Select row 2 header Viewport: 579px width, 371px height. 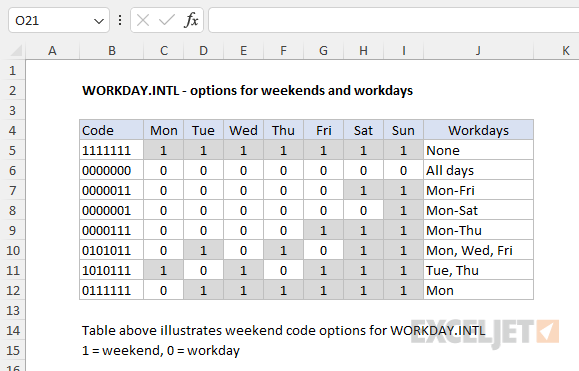pyautogui.click(x=13, y=90)
